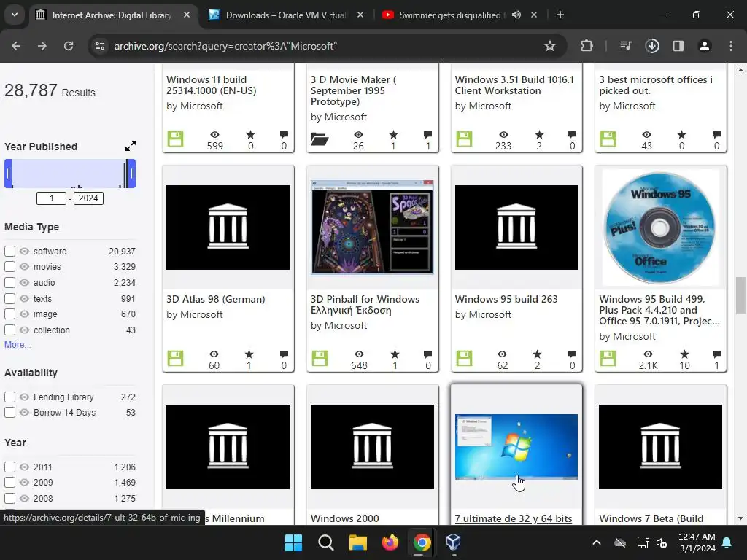The width and height of the screenshot is (747, 560).
Task: Click left handle of year range slider
Action: point(8,174)
